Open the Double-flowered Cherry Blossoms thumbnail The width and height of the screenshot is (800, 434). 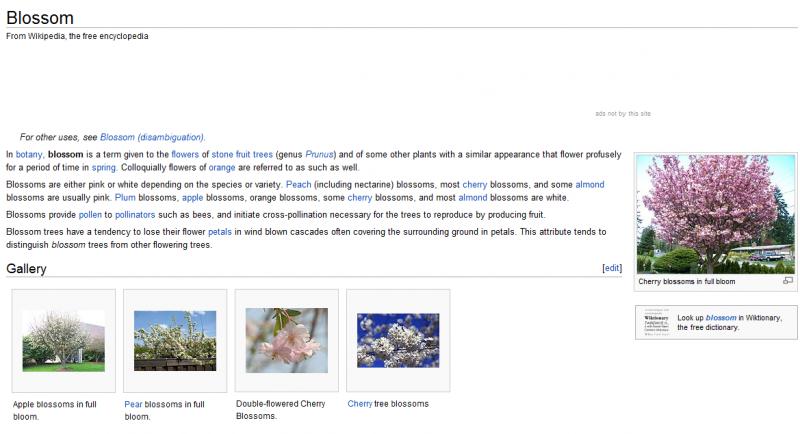click(287, 340)
